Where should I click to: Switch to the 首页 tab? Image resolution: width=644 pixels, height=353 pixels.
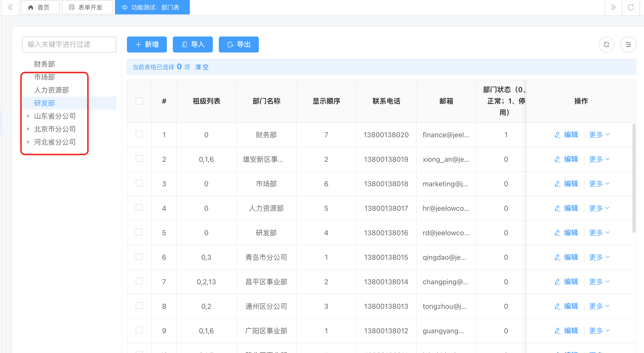(40, 7)
